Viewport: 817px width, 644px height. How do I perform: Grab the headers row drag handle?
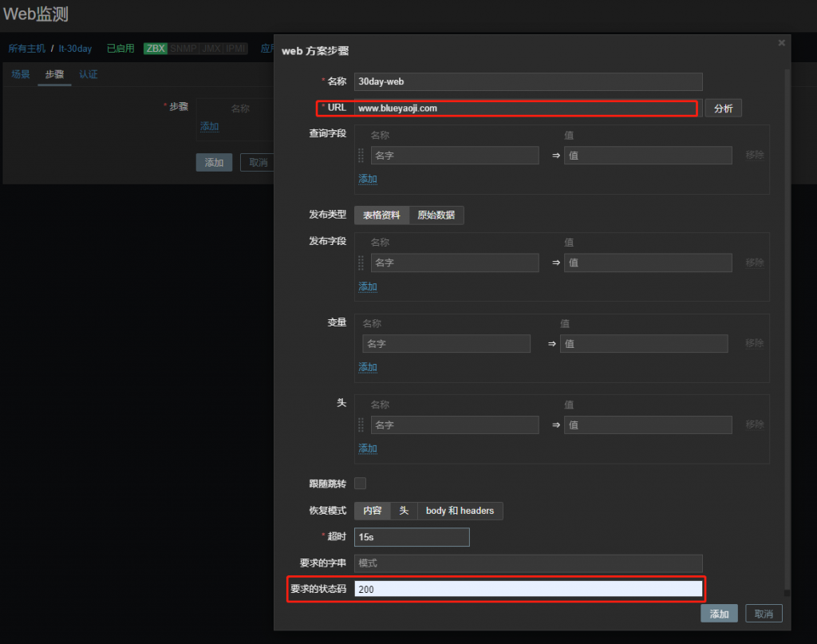pos(361,425)
